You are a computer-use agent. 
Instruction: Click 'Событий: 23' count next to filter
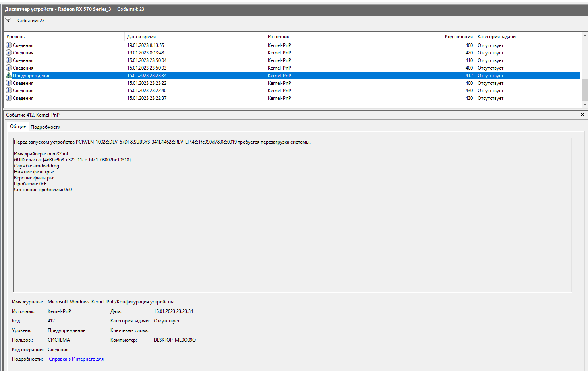click(31, 21)
